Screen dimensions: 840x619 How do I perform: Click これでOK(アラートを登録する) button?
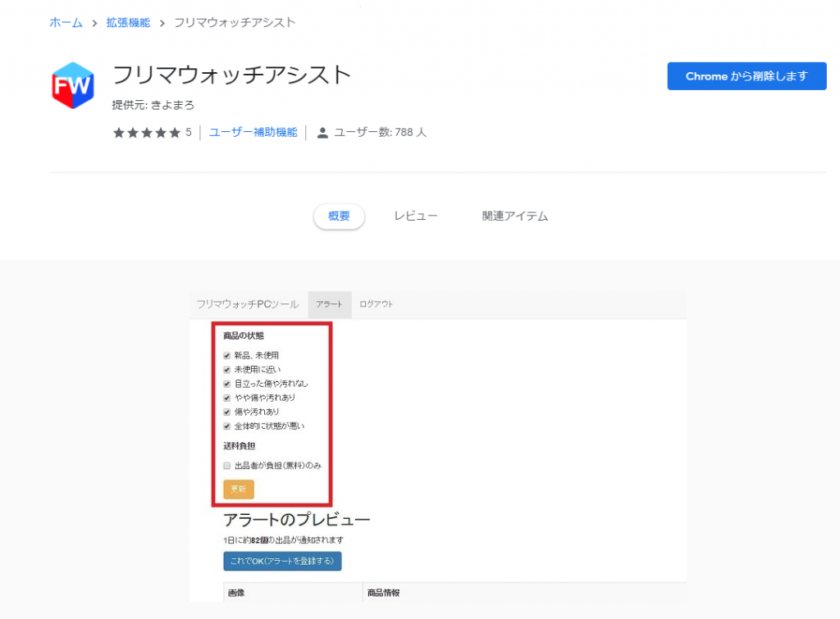pyautogui.click(x=282, y=562)
